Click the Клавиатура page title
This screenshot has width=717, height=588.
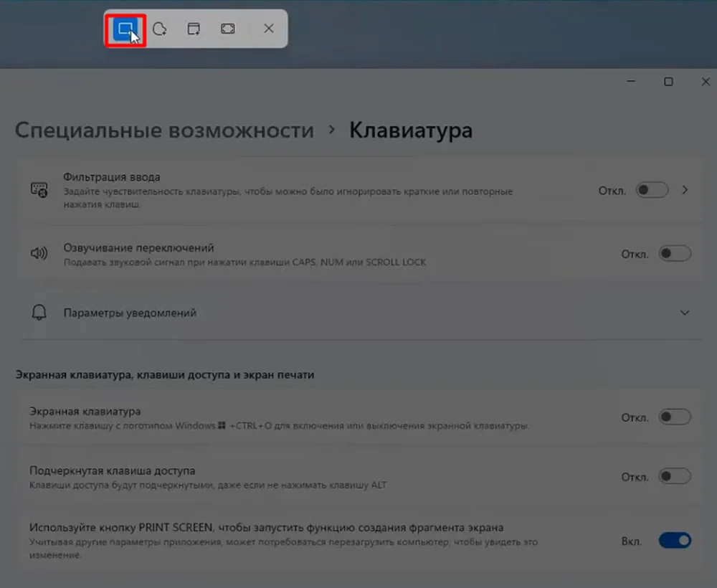pos(410,130)
